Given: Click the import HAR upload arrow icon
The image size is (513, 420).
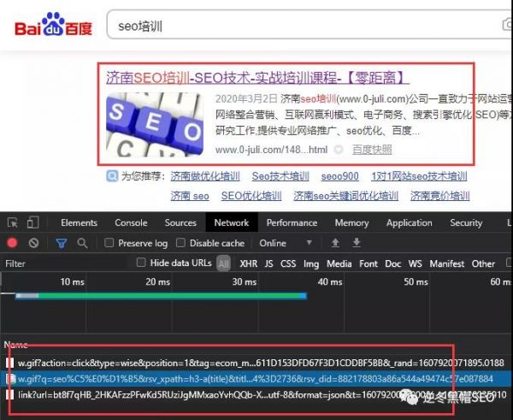Looking at the screenshot, I should 334,243.
